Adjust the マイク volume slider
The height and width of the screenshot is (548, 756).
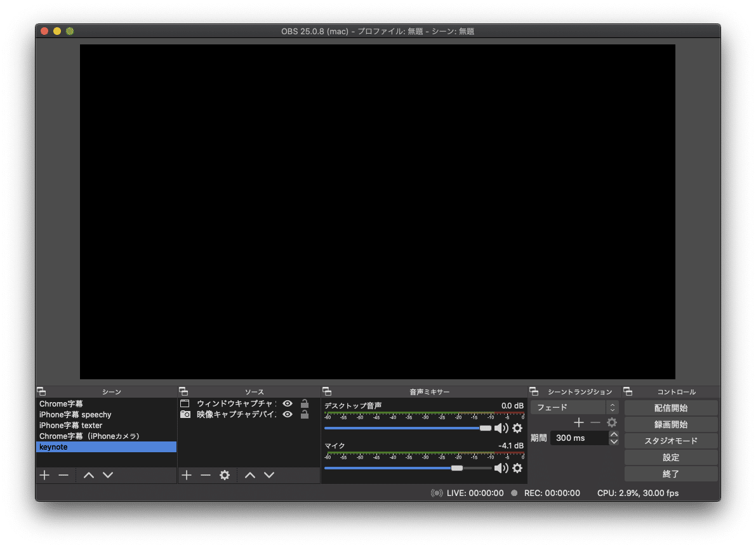pos(408,468)
